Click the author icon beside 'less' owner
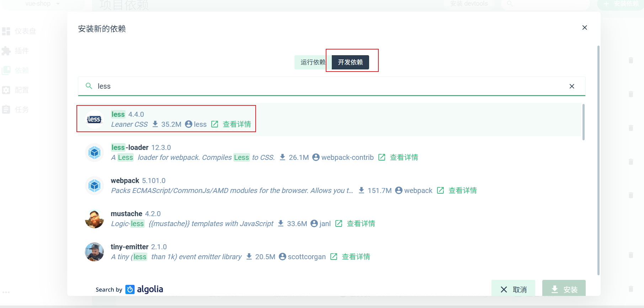The width and height of the screenshot is (644, 308). point(189,124)
